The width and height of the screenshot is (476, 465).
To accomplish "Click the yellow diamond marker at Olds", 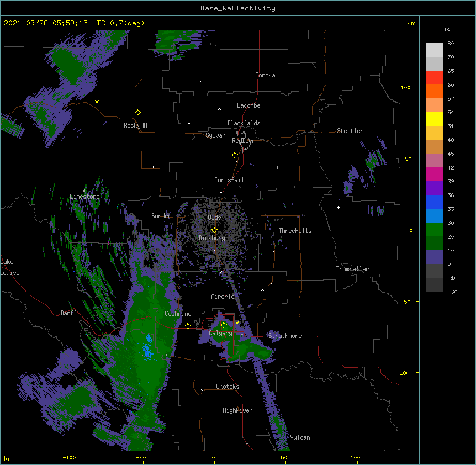I will (x=214, y=230).
